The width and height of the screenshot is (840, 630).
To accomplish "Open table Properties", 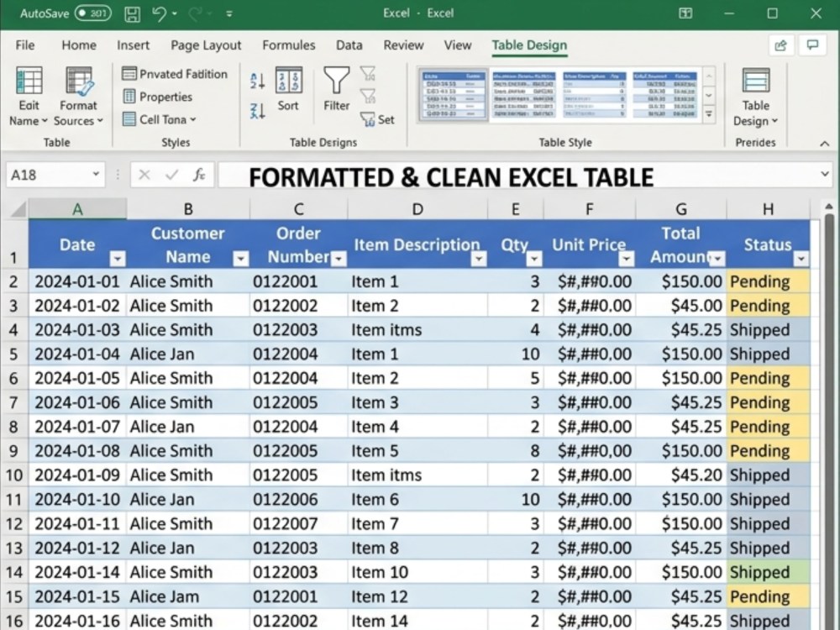I will coord(158,97).
